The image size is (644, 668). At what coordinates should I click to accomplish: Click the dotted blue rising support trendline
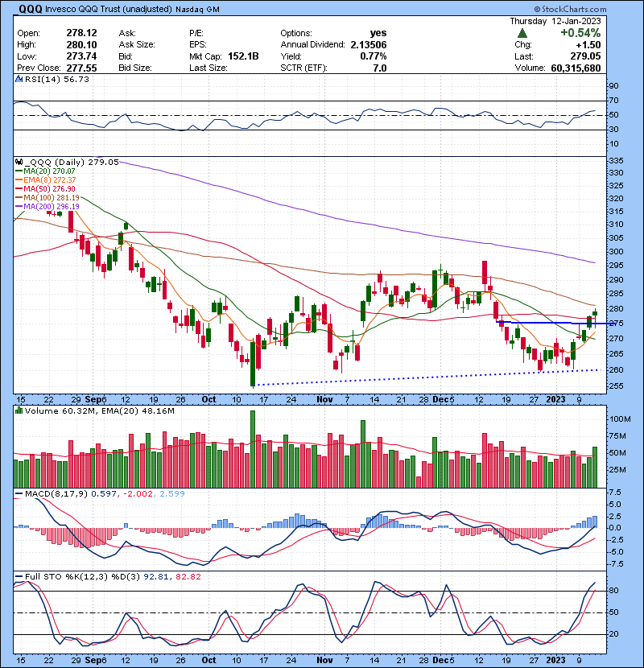click(x=426, y=377)
